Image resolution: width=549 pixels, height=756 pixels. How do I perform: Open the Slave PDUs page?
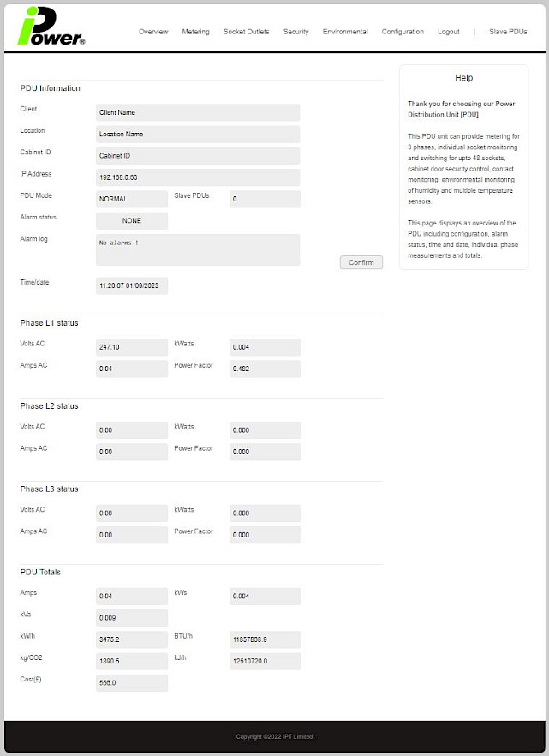coord(508,32)
